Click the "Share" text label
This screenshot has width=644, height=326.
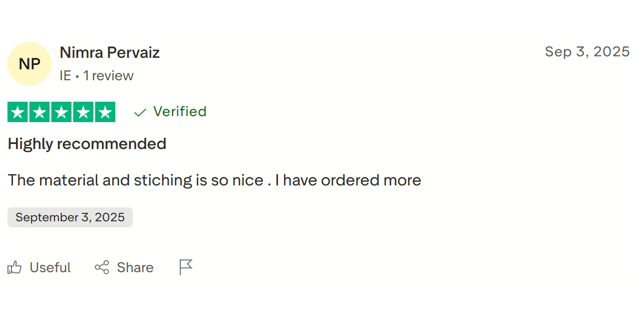[135, 268]
